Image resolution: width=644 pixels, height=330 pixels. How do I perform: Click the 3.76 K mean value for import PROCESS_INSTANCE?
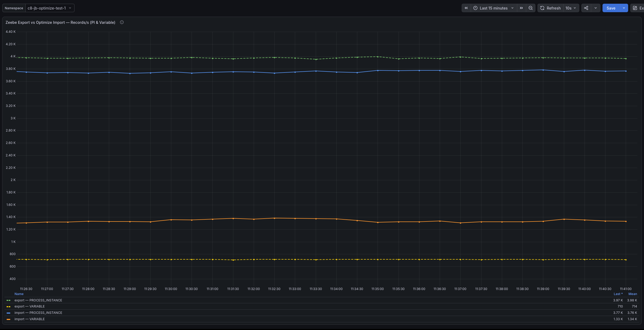click(632, 313)
